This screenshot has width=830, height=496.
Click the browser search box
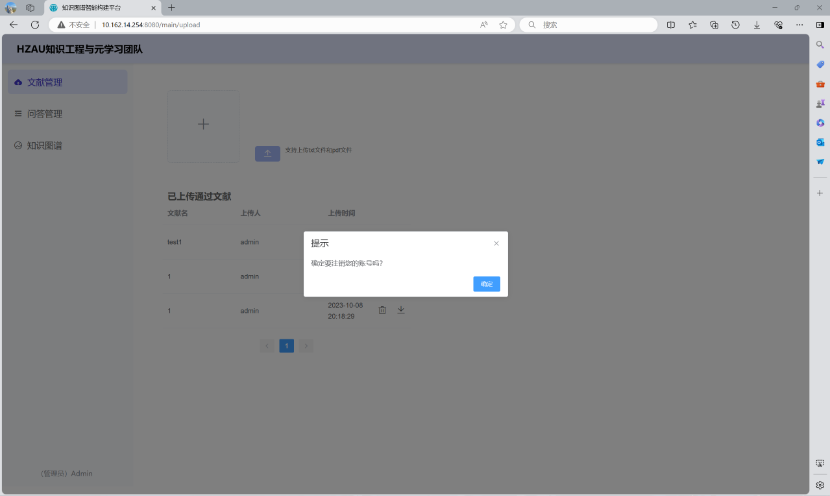pyautogui.click(x=590, y=24)
